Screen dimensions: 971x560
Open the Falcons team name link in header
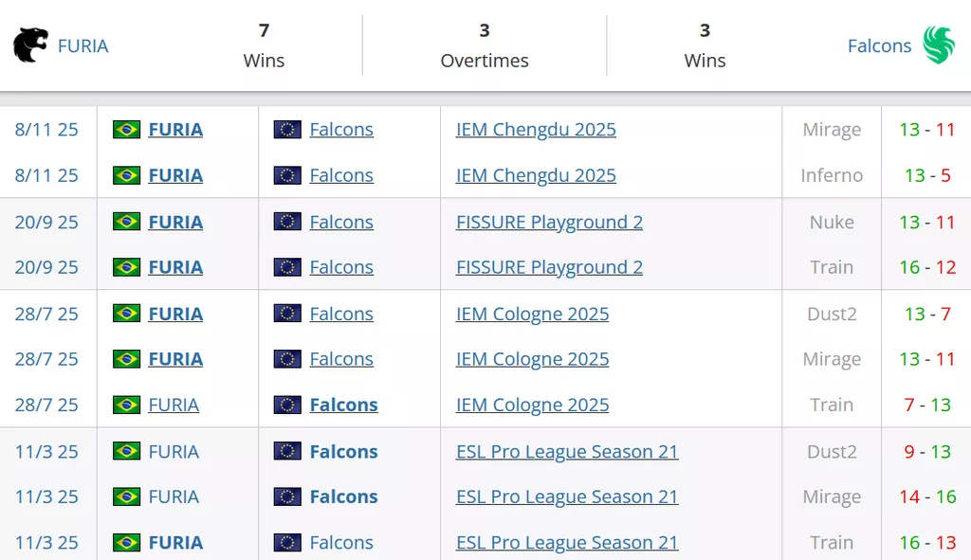coord(879,45)
